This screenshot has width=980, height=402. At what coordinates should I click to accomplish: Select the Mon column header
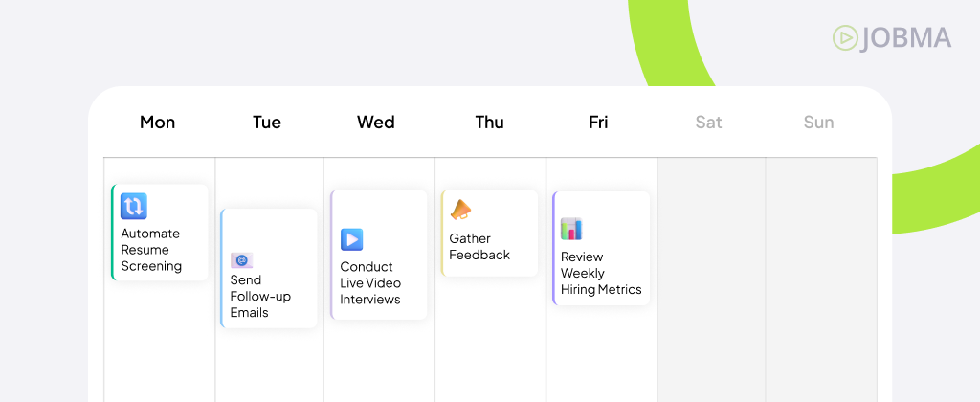158,122
